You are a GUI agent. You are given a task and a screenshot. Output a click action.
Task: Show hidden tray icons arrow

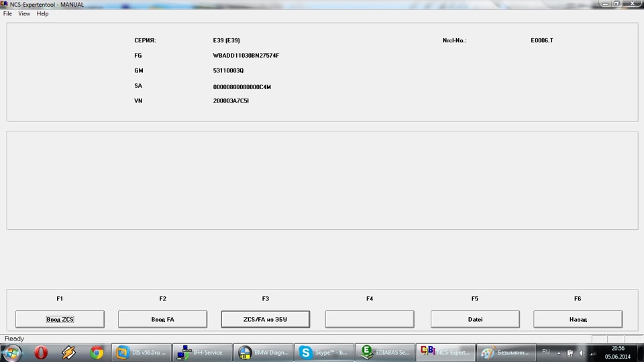[x=559, y=353]
